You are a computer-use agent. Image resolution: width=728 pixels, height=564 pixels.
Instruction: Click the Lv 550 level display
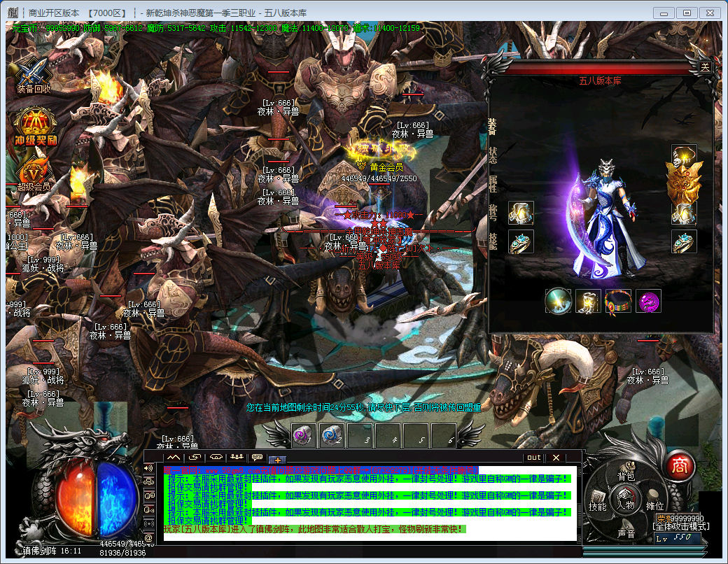(x=678, y=539)
